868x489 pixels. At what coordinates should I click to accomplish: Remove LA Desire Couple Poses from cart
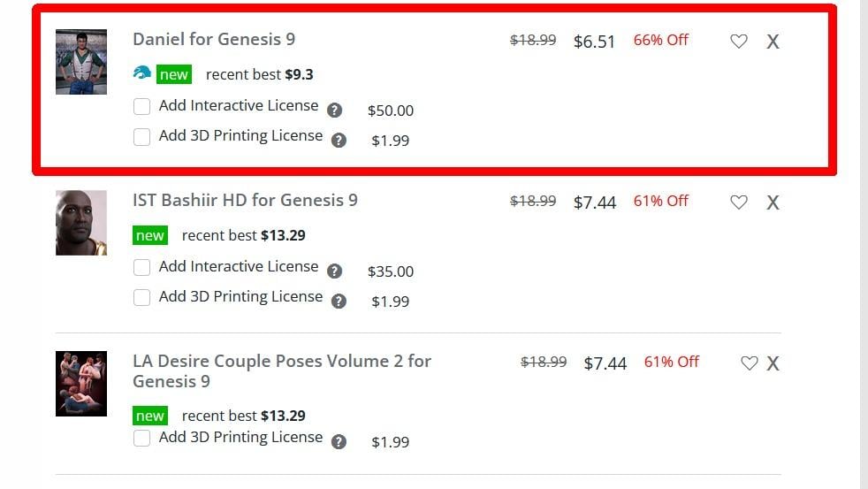pos(773,363)
